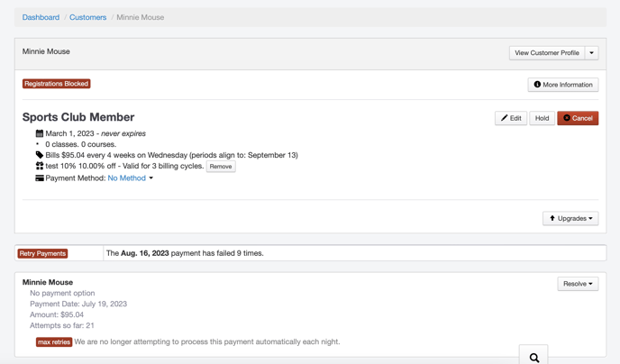Click the price tag billing icon
This screenshot has width=620, height=364.
40,155
